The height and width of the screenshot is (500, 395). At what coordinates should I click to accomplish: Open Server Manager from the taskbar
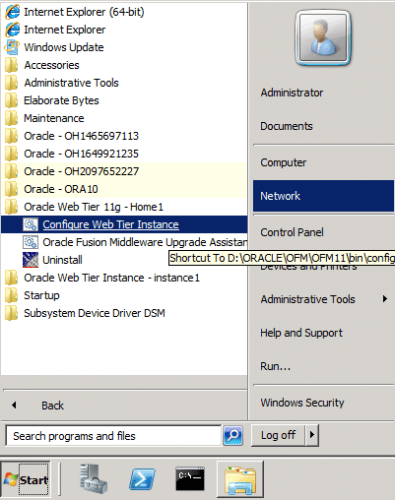93,479
